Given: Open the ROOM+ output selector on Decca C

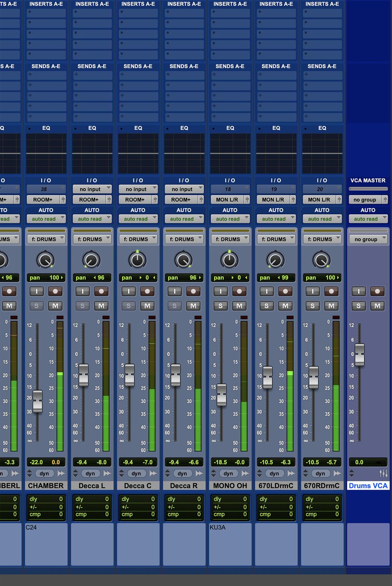Looking at the screenshot, I should coord(135,200).
